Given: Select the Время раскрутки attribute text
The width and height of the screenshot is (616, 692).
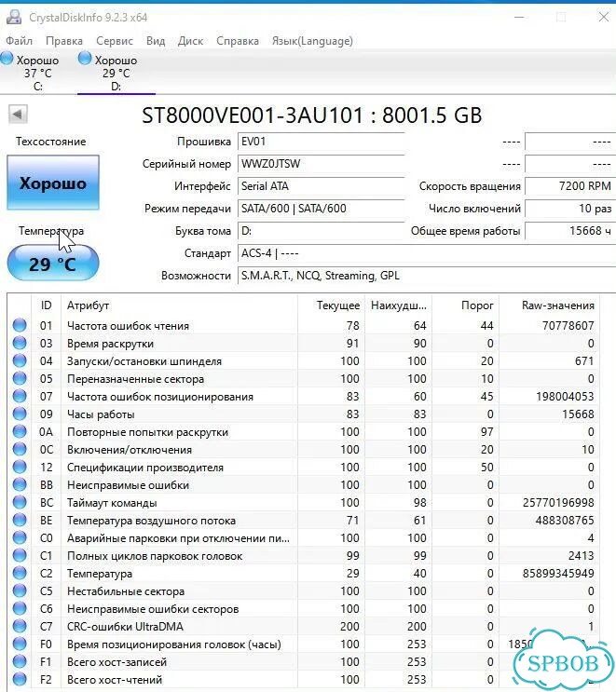Looking at the screenshot, I should click(110, 344).
